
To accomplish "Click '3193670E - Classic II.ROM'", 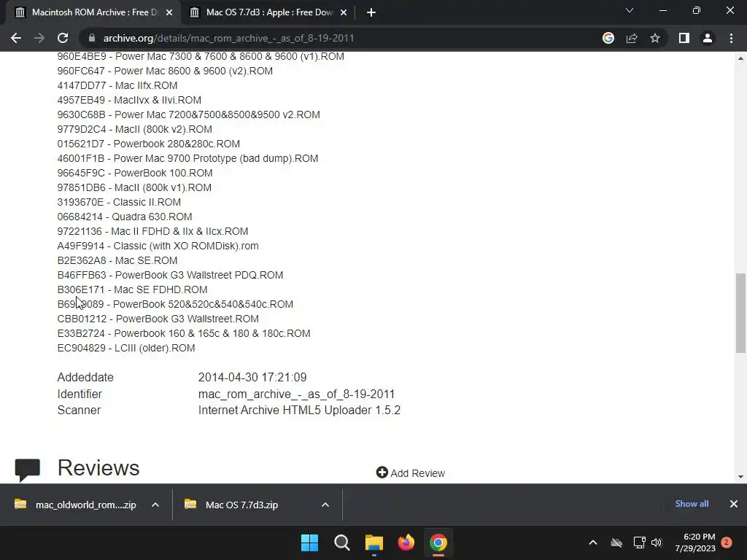I will [x=119, y=203].
